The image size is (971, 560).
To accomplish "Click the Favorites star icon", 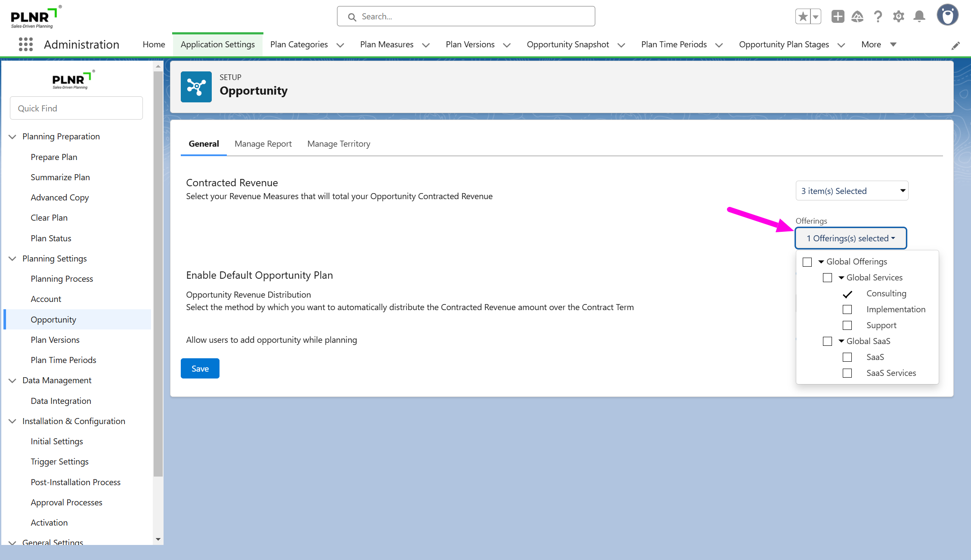I will point(803,17).
